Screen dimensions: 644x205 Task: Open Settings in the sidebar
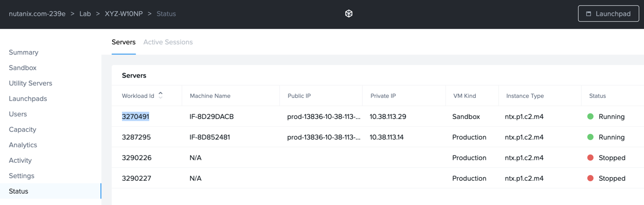tap(22, 176)
